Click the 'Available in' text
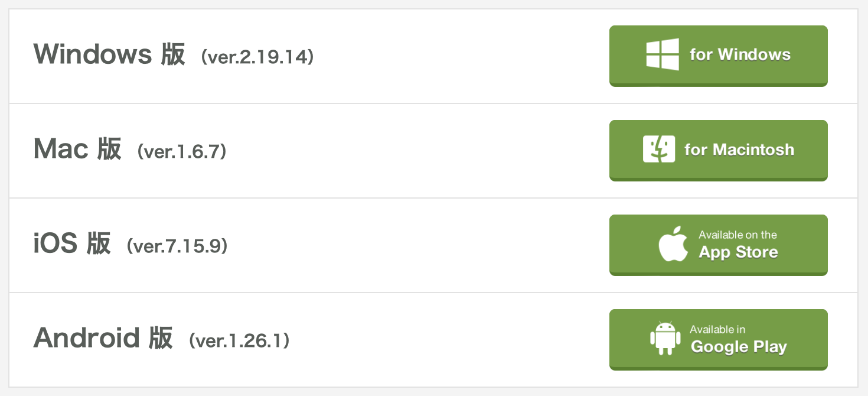Viewport: 868px width, 396px height. (717, 329)
